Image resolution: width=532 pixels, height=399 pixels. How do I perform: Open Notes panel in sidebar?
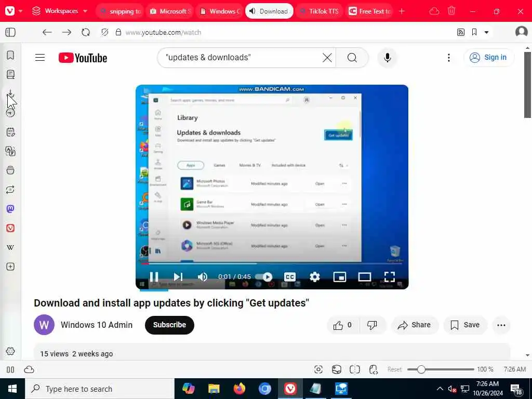pyautogui.click(x=10, y=132)
